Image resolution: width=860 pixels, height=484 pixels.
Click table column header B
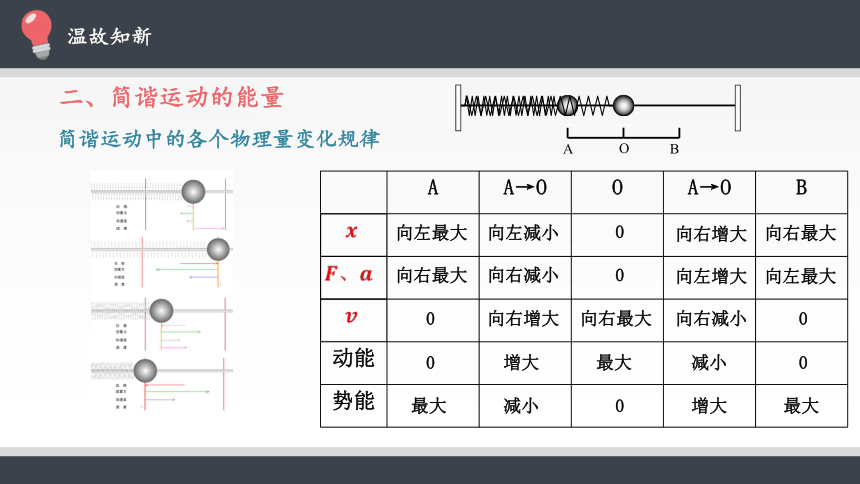801,188
